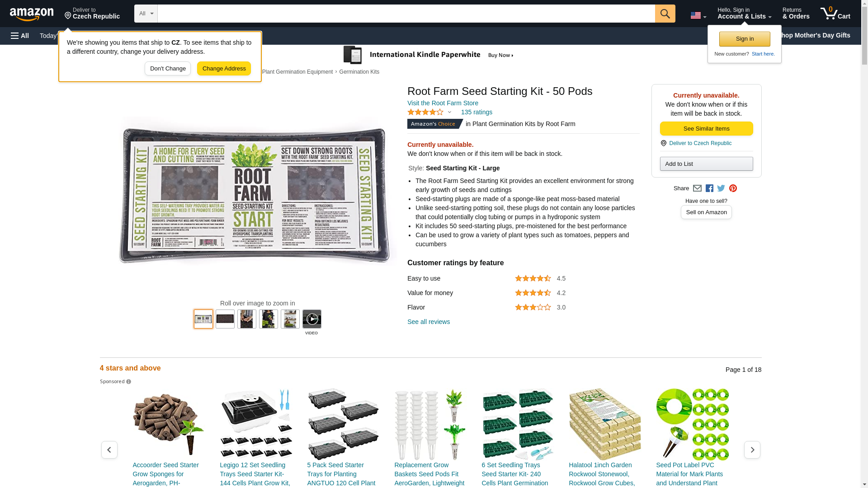
Task: Click the Change Address button
Action: (224, 69)
